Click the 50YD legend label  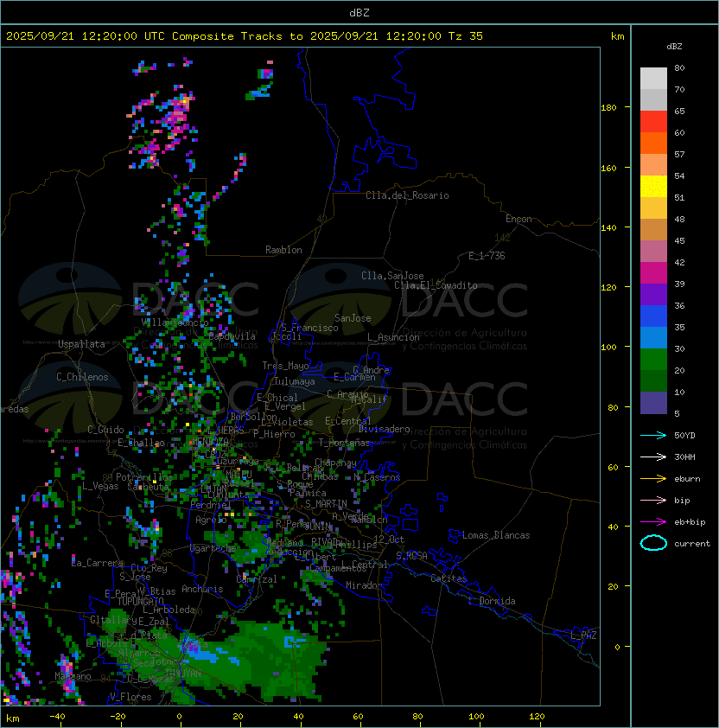point(684,436)
